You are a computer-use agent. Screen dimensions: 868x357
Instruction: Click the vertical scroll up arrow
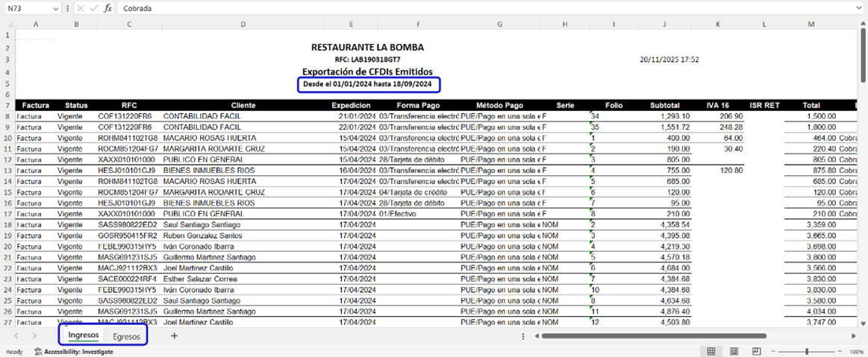[x=864, y=22]
